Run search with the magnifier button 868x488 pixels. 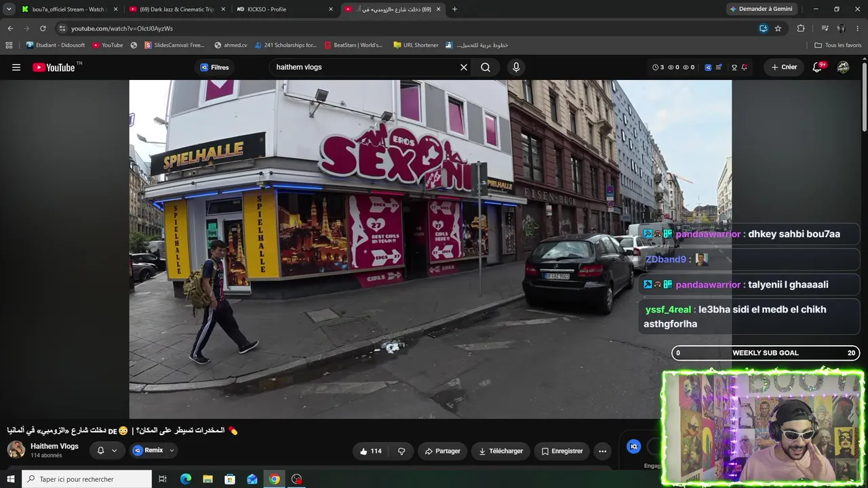[x=486, y=67]
